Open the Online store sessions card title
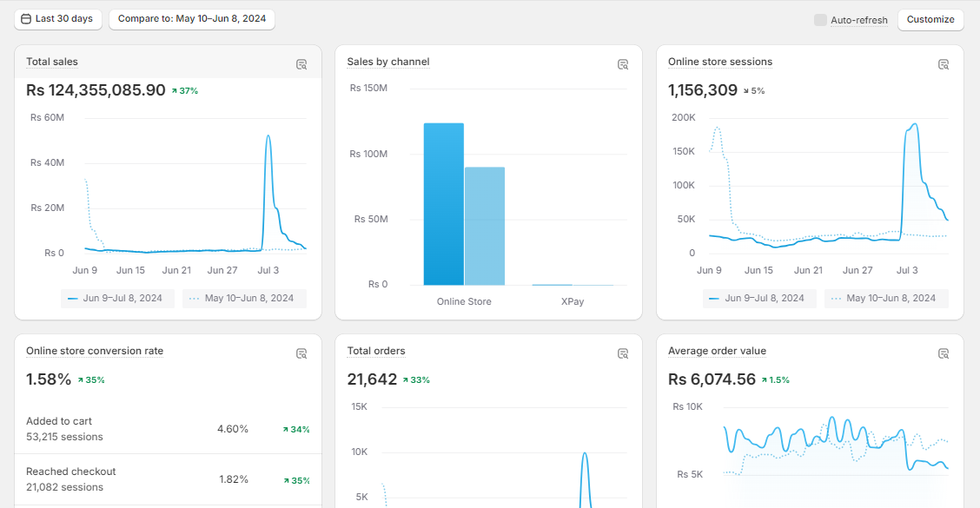Viewport: 980px width, 508px height. click(x=720, y=62)
